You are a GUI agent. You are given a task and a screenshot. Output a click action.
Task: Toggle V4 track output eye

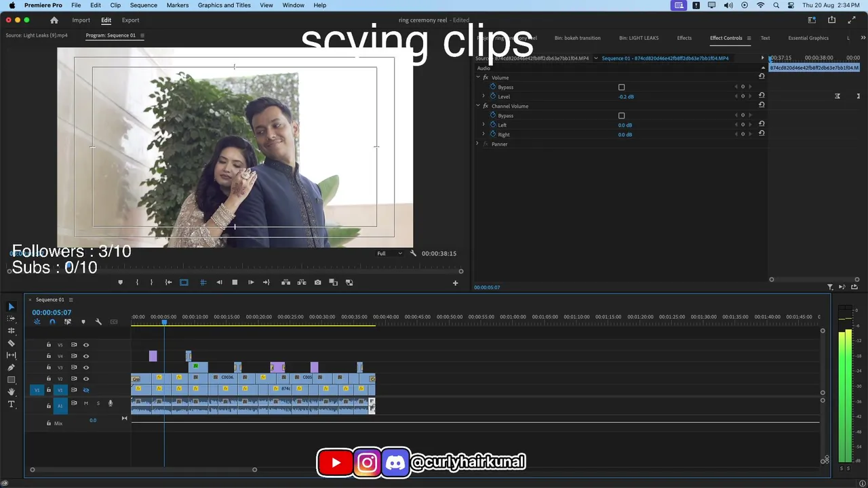click(x=86, y=356)
